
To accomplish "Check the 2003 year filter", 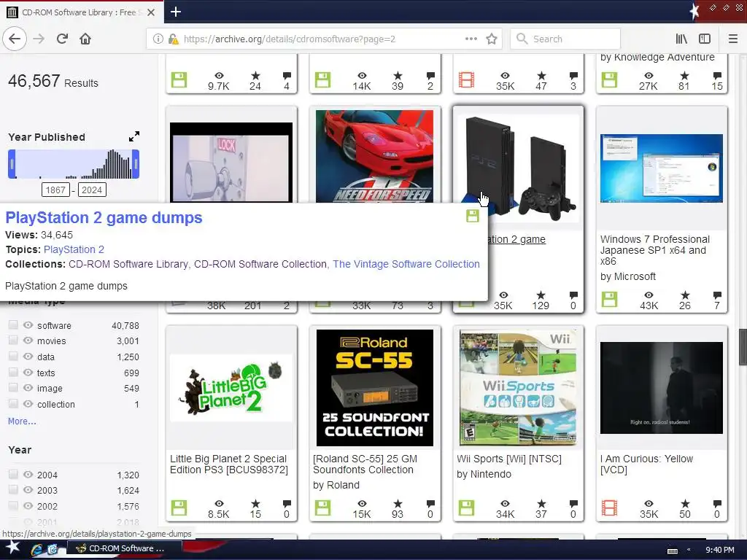I will 13,489.
